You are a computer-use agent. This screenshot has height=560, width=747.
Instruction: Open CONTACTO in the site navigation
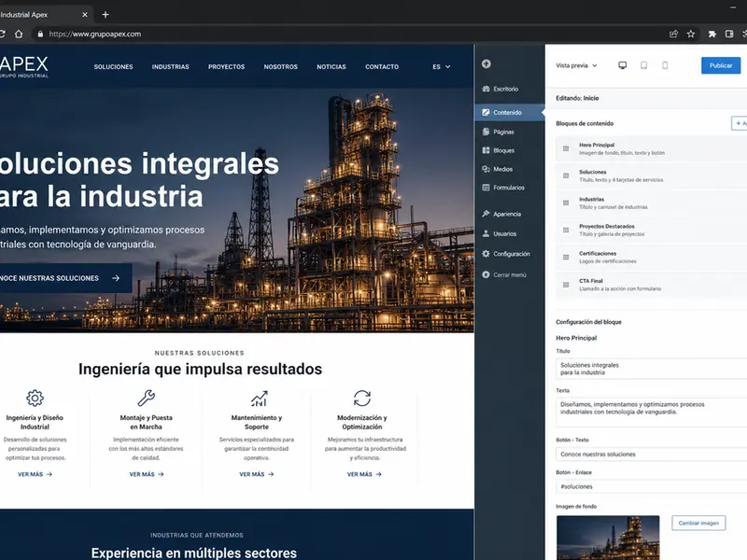coord(382,66)
